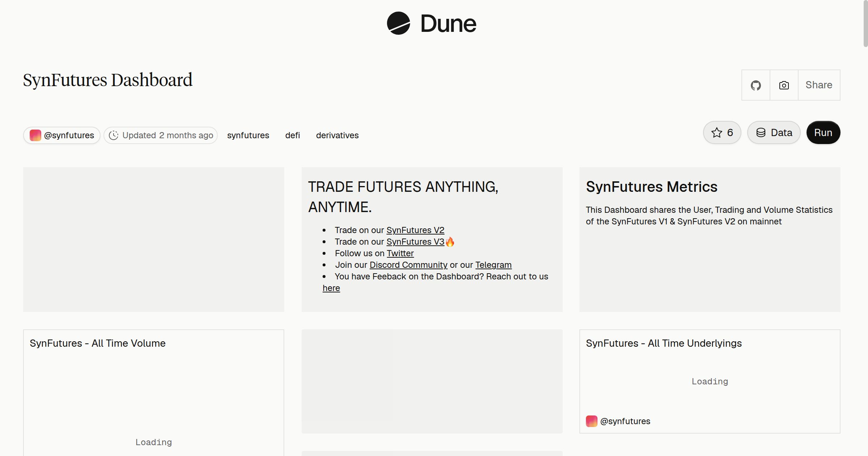Follow the Twitter link
868x456 pixels.
click(400, 253)
